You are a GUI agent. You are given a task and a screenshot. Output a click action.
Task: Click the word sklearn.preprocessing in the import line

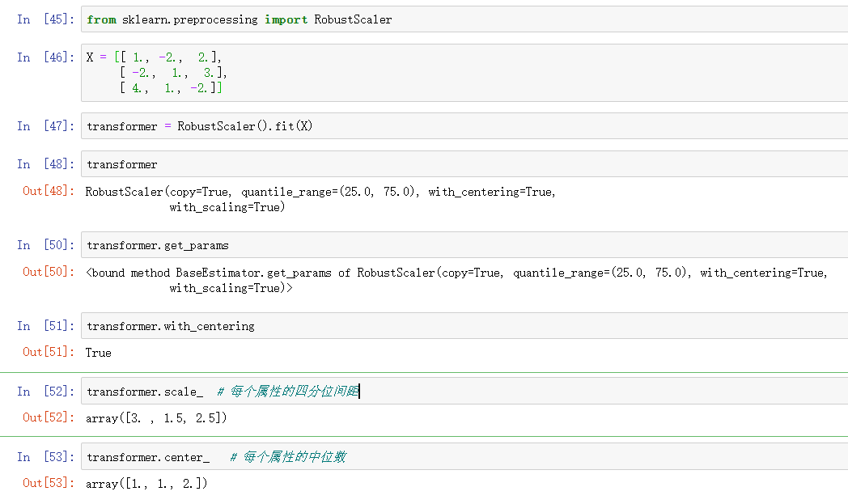(x=190, y=20)
